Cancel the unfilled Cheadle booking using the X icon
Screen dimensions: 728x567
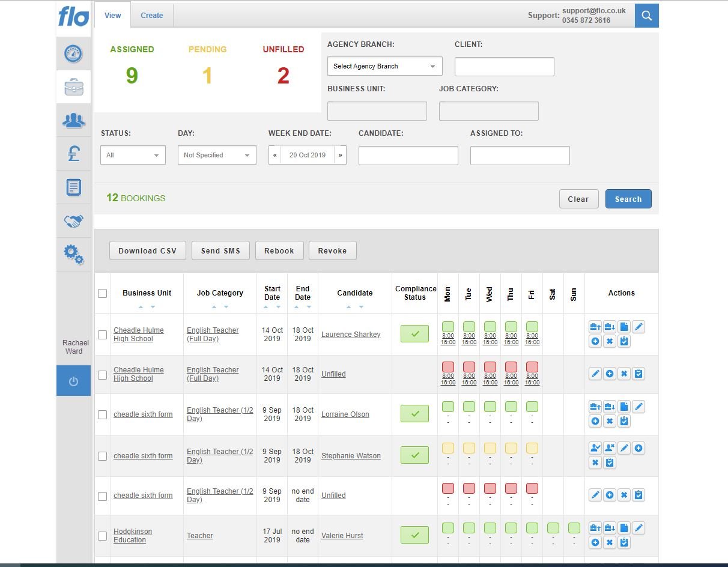[x=623, y=373]
